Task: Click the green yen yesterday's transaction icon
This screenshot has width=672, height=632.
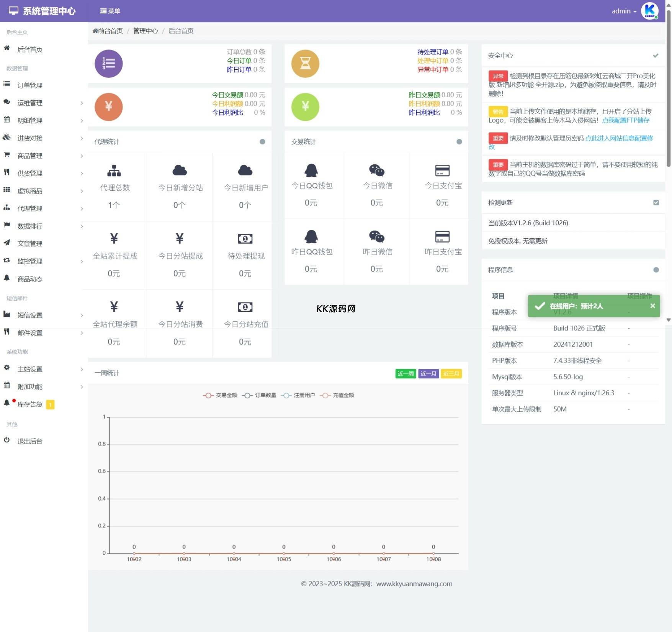Action: click(305, 107)
